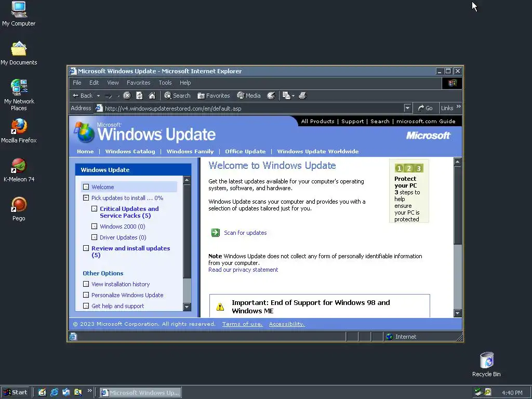Screen dimensions: 532x399
Task: Open the Help menu
Action: coord(185,83)
